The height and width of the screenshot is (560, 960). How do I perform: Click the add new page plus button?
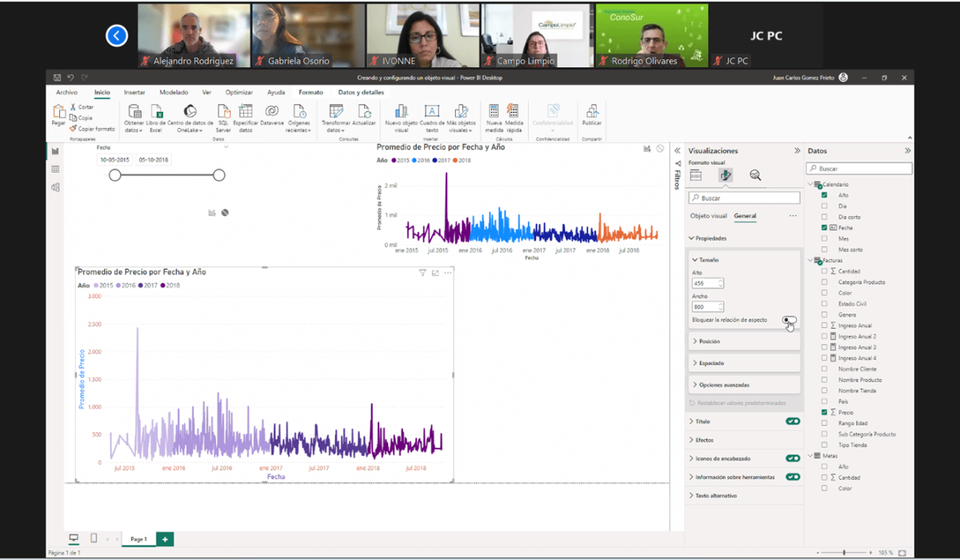click(165, 539)
